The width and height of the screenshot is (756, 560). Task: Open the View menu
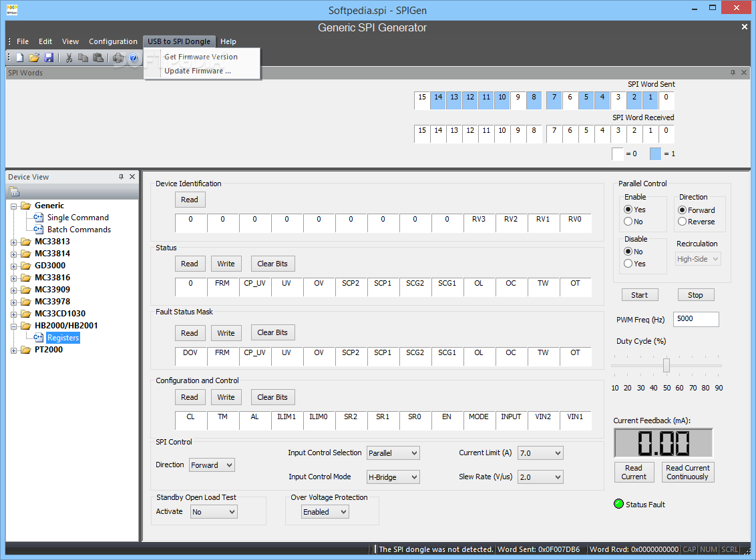[70, 41]
